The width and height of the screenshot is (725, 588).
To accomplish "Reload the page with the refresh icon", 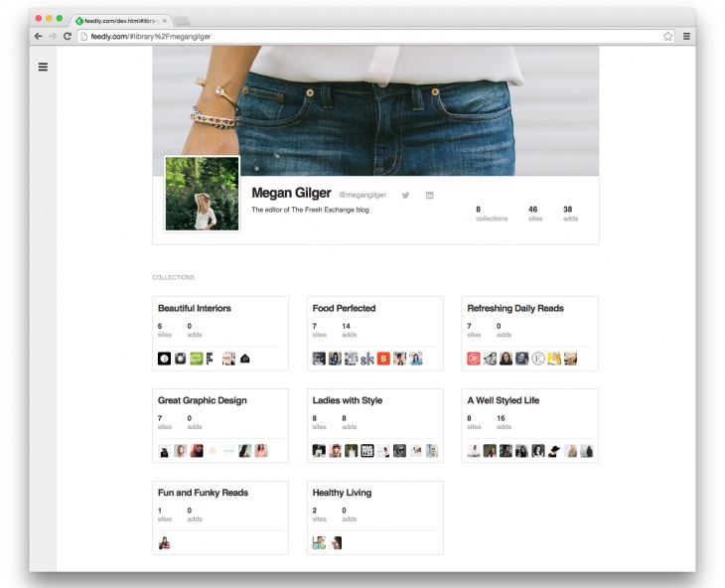I will [x=68, y=36].
